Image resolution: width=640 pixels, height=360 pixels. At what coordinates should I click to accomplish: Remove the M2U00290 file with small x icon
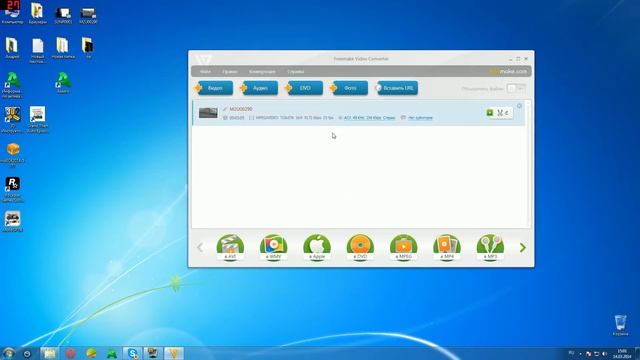click(519, 106)
